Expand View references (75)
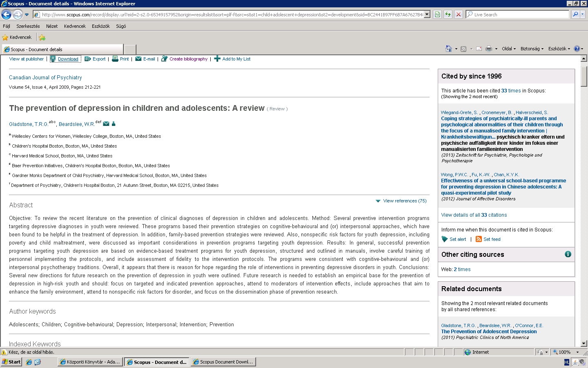The image size is (588, 368). pos(405,201)
